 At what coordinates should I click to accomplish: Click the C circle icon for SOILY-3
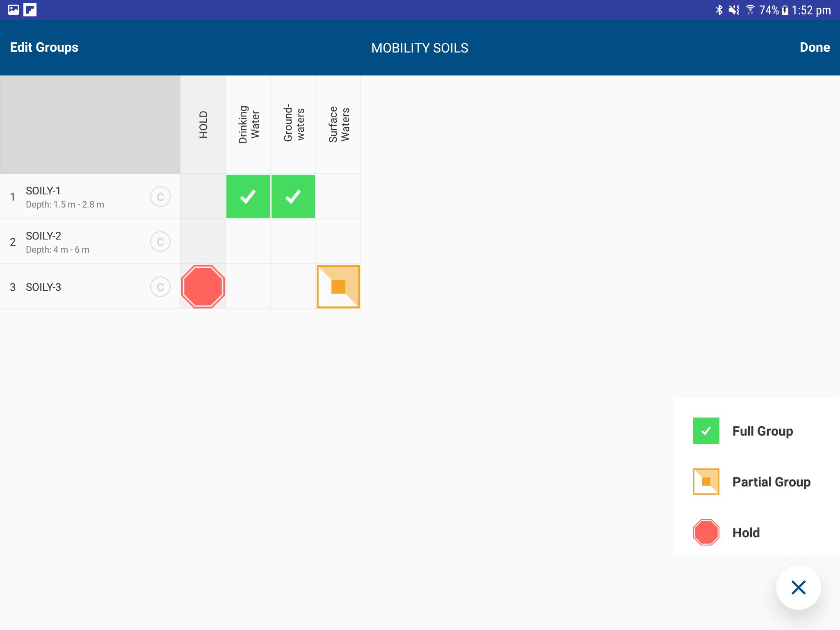pos(160,287)
